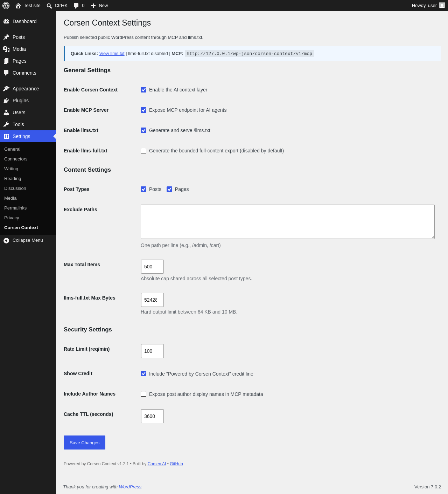Screen dimensions: 448x494
Task: Check Expose post author display names
Action: 143,394
